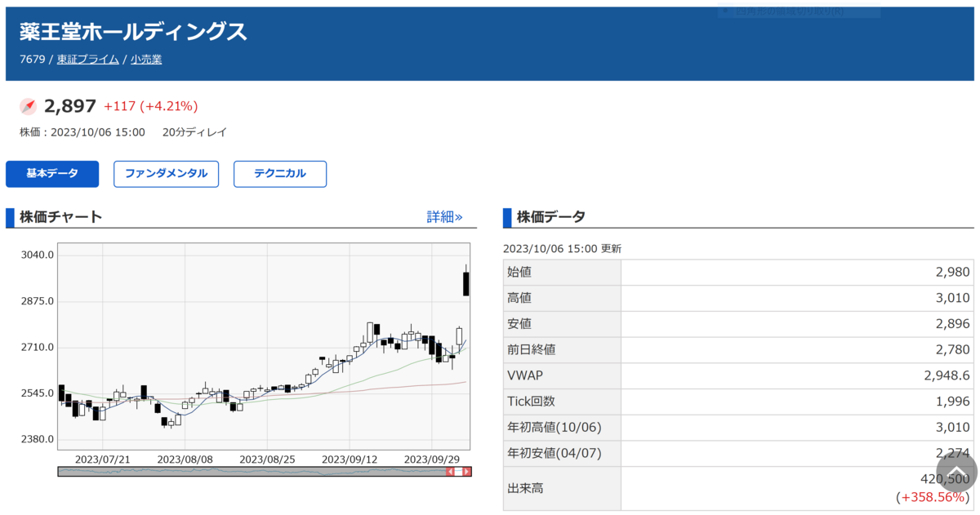
Task: Click the current price 2,897
Action: tap(70, 106)
